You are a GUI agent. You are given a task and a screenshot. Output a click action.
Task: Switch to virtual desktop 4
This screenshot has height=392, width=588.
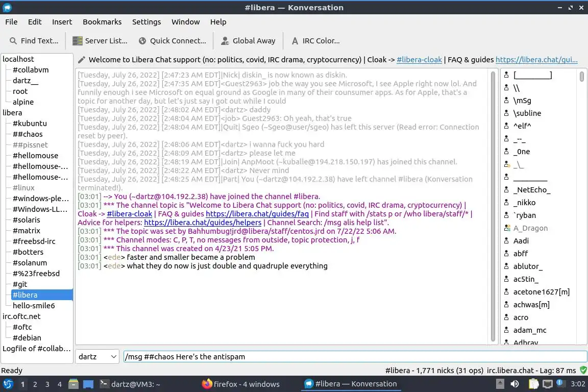pos(60,384)
